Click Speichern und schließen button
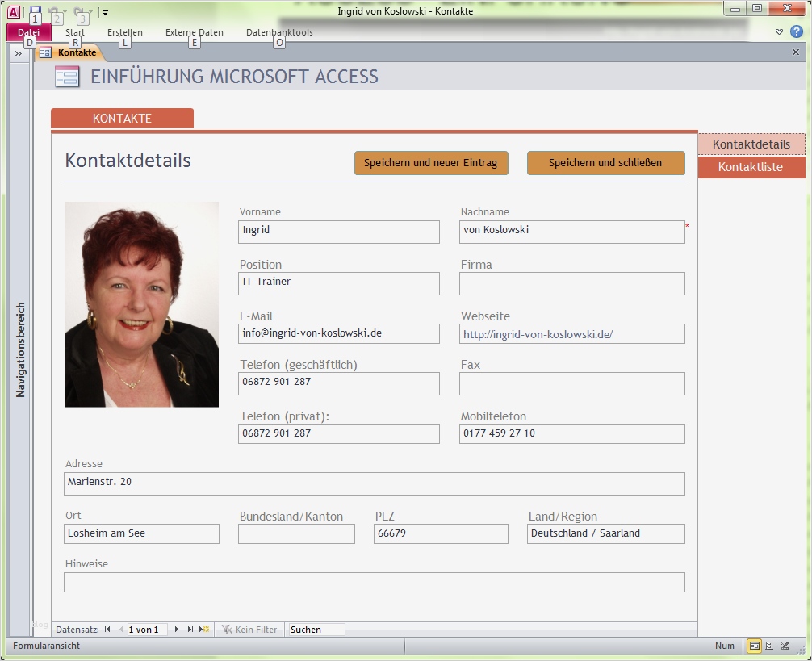This screenshot has width=812, height=661. coord(605,162)
